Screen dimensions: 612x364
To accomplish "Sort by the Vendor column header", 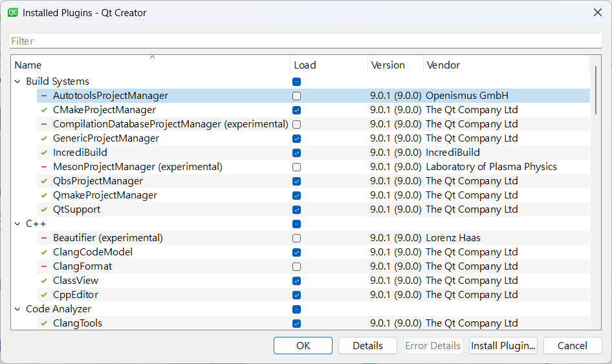I will point(507,65).
